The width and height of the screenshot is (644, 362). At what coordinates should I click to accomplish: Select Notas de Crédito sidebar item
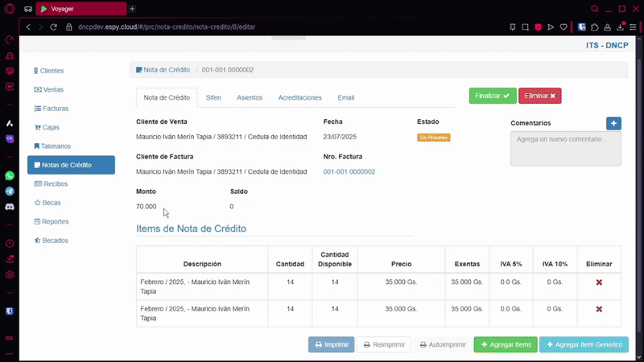click(71, 165)
